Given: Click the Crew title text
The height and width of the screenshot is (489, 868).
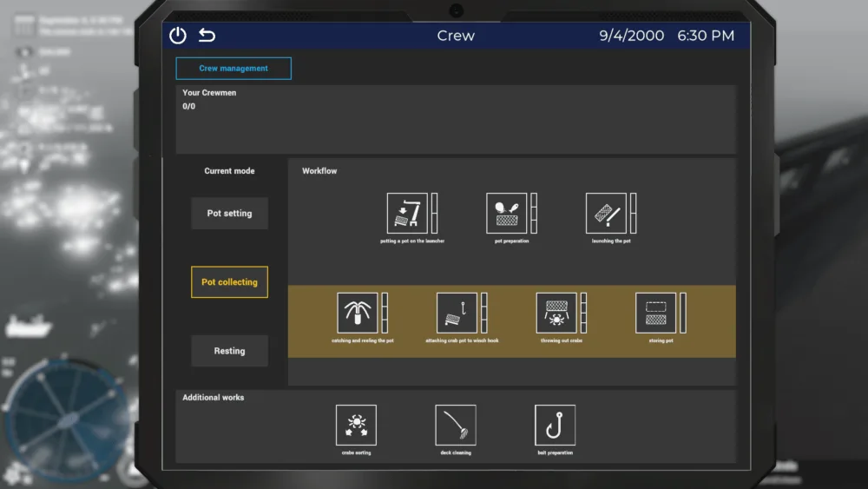Looking at the screenshot, I should [x=456, y=36].
